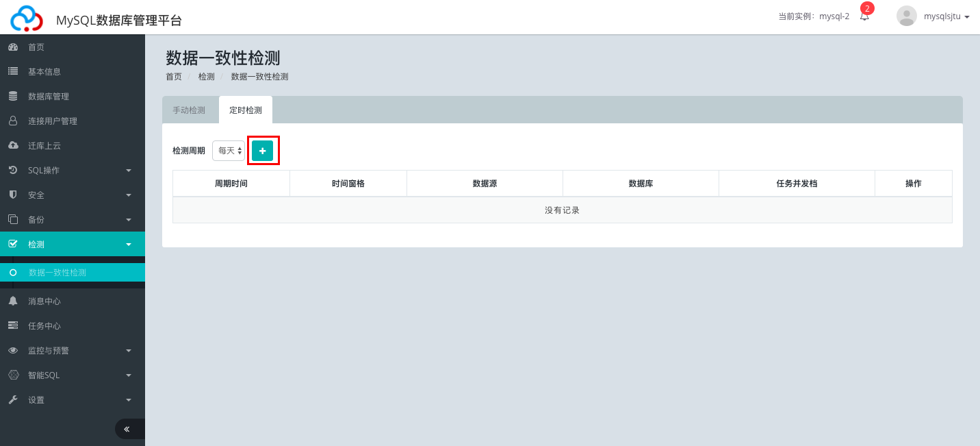Open 消息中心 menu item

(73, 301)
